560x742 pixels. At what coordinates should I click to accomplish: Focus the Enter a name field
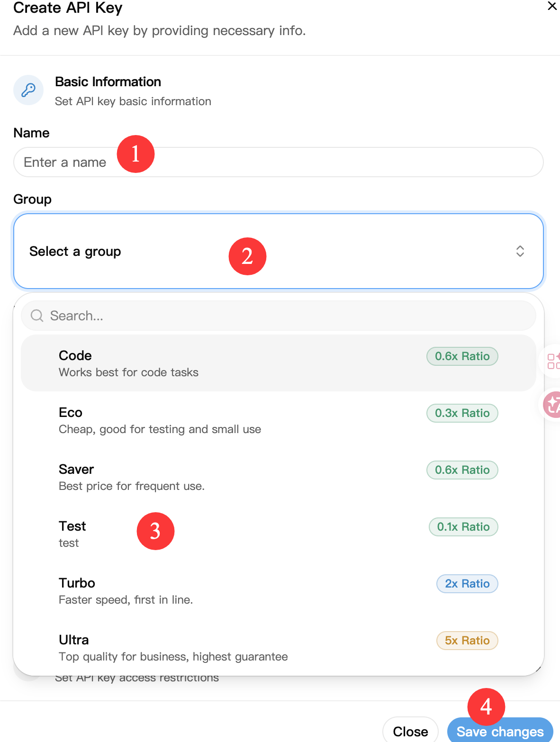click(x=279, y=162)
